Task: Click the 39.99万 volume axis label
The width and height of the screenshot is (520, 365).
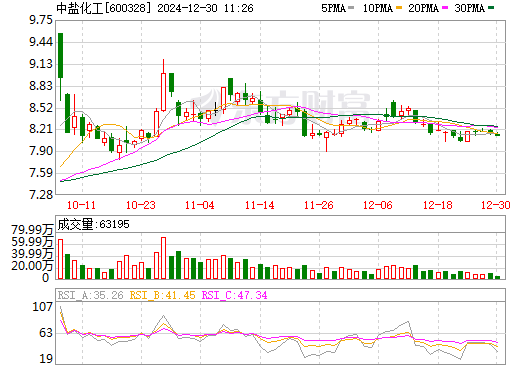Action: (x=32, y=254)
